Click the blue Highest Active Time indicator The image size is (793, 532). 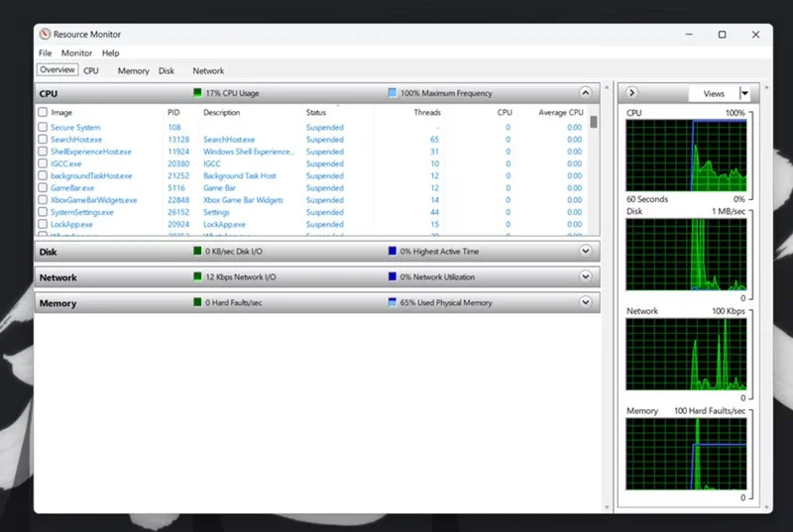393,252
